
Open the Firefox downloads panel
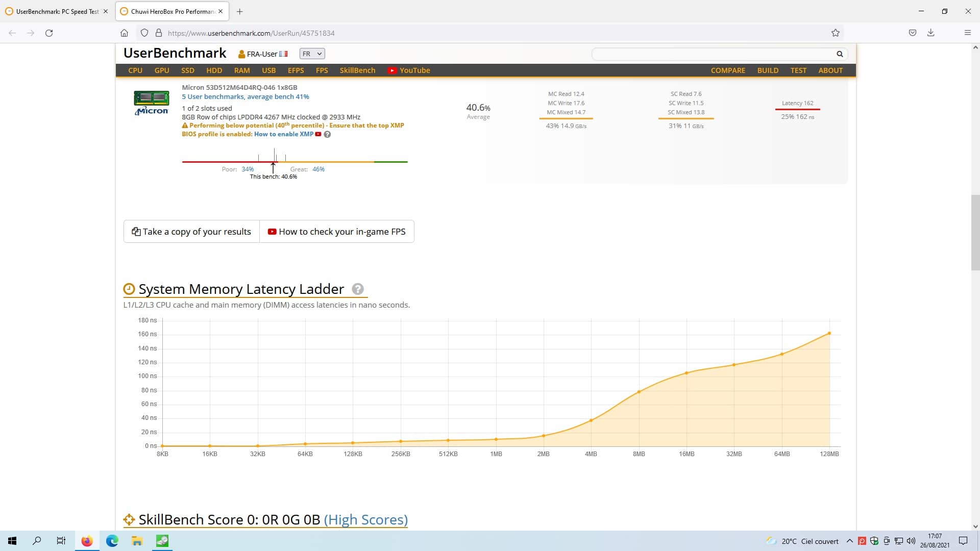(x=931, y=33)
